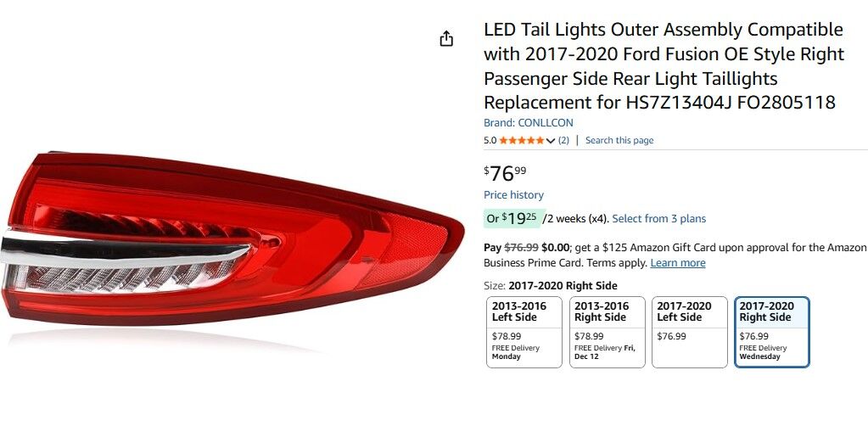
Task: Click the $19.25 installment price badge
Action: click(x=512, y=219)
